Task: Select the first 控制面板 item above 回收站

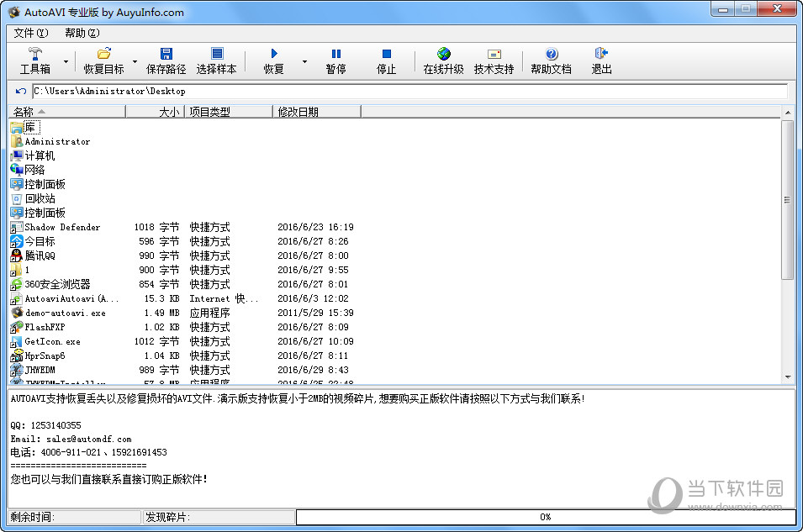Action: coord(38,184)
